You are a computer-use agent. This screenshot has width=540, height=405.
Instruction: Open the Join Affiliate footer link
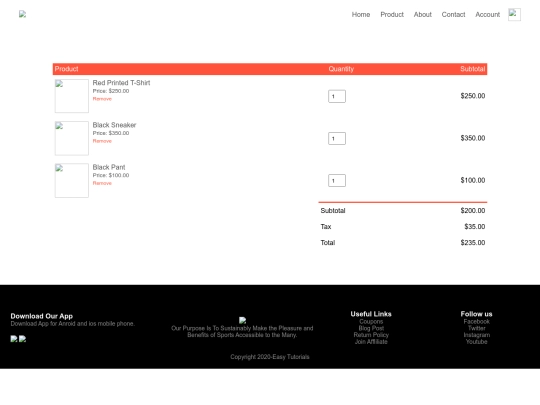click(371, 342)
